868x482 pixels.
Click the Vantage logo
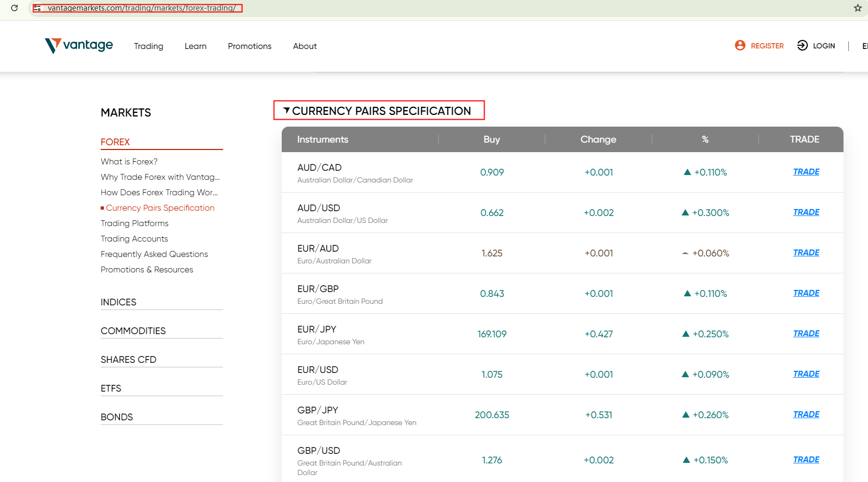coord(79,46)
